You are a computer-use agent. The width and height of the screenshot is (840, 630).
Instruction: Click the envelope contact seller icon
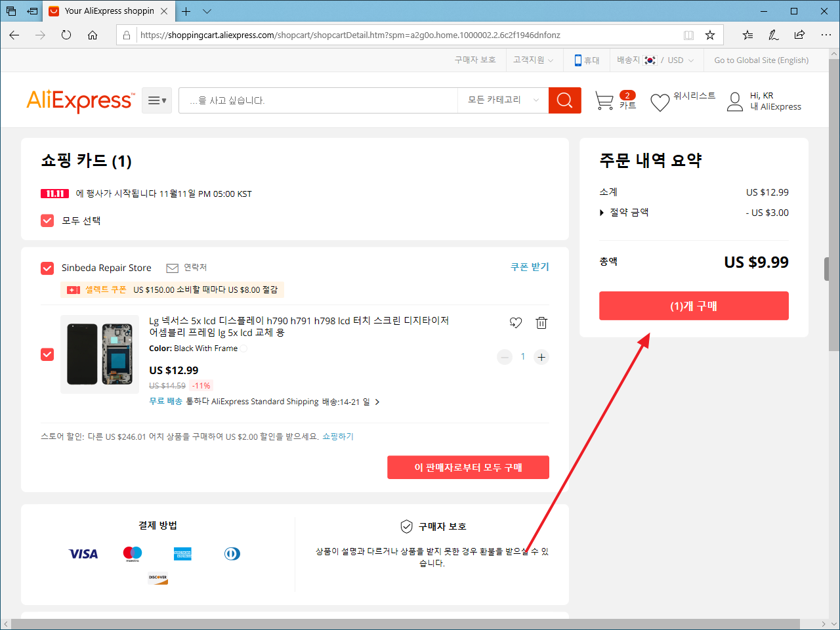pyautogui.click(x=173, y=268)
